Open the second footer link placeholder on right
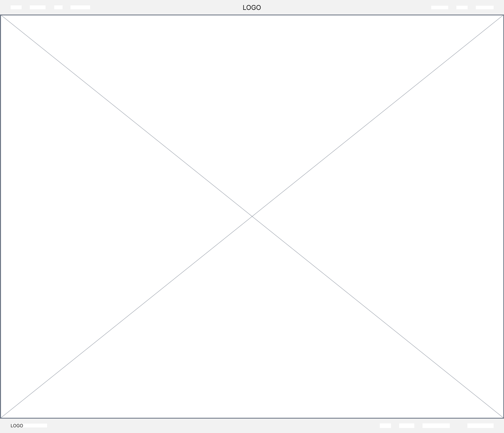Screen dimensions: 504x433 coord(406,426)
